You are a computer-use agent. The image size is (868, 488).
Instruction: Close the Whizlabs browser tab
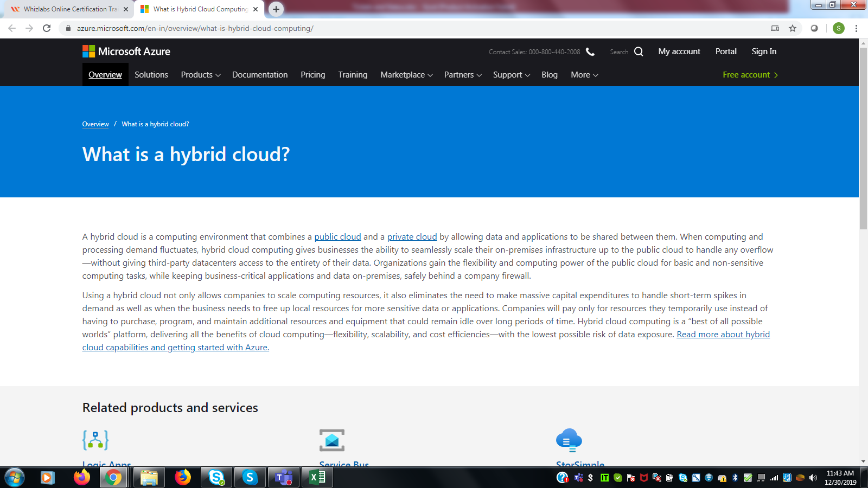click(126, 9)
